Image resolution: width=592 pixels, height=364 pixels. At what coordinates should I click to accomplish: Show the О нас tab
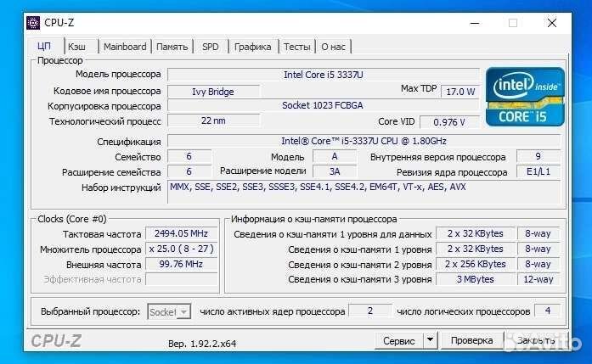coord(334,47)
